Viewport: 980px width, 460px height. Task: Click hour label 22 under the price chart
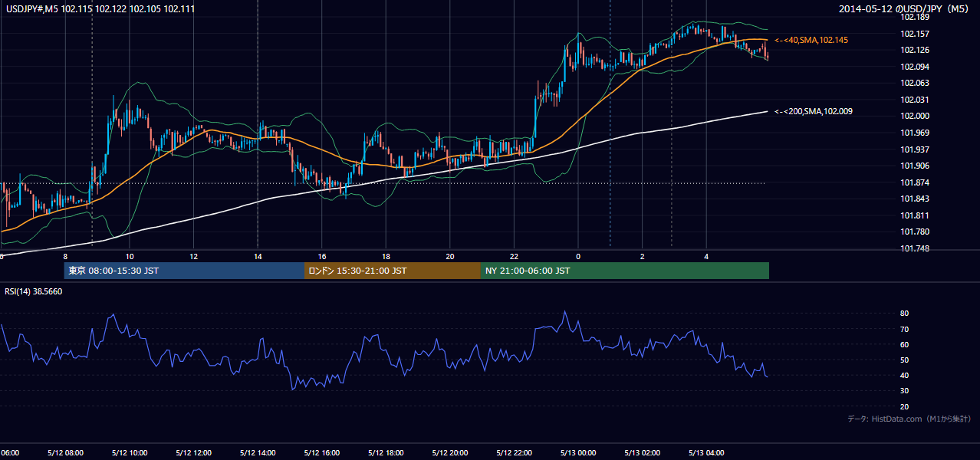[x=515, y=256]
